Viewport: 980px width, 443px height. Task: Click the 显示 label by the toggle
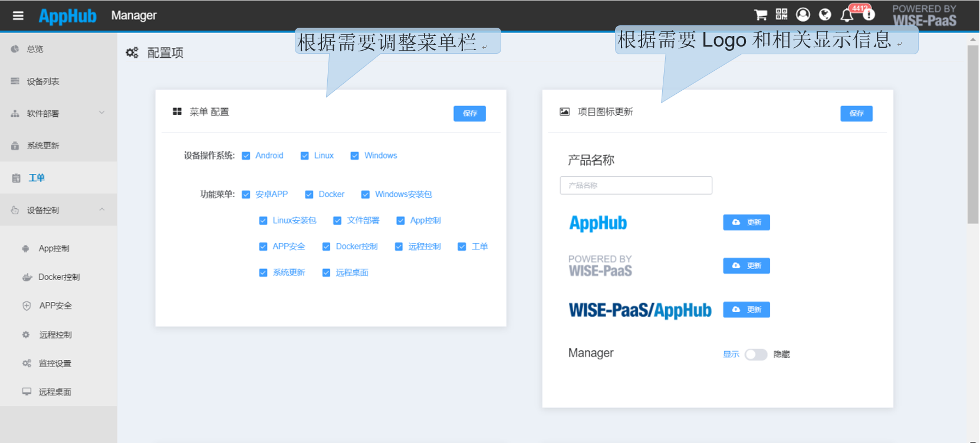731,355
